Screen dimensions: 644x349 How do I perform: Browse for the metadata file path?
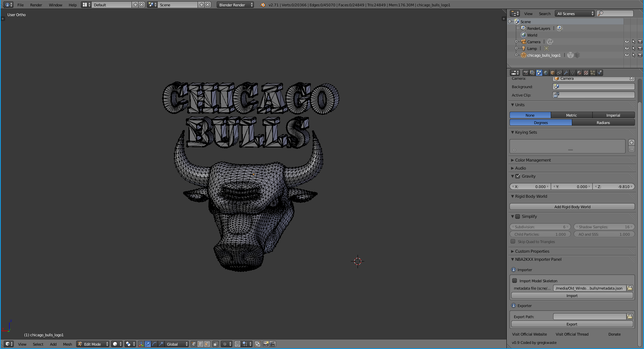click(x=630, y=288)
